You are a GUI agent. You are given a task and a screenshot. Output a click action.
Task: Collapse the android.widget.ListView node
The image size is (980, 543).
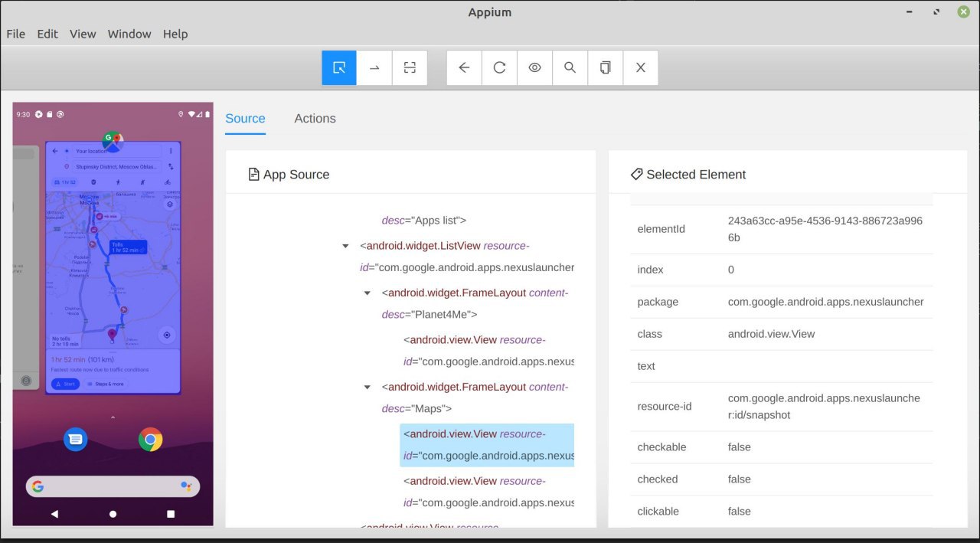tap(346, 246)
